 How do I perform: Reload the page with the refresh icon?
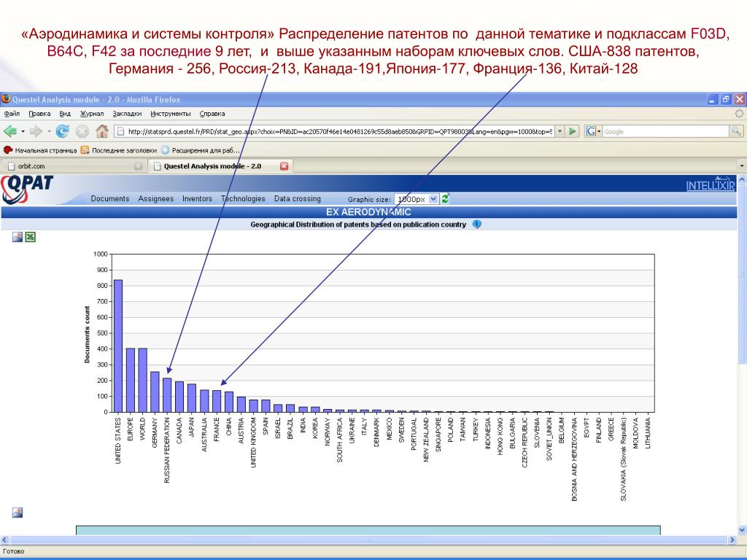pyautogui.click(x=63, y=131)
